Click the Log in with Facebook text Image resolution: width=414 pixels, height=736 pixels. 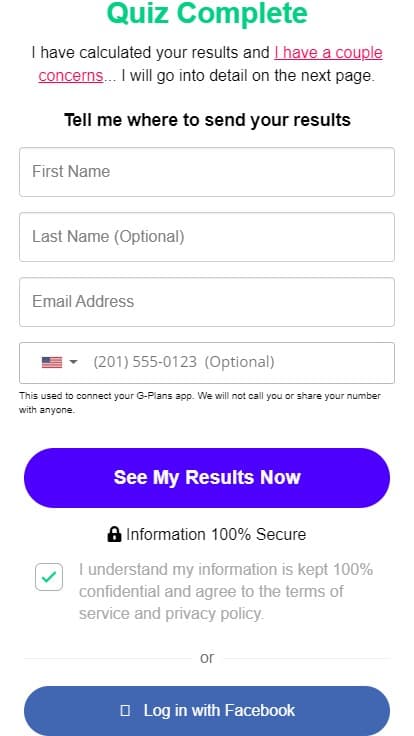coord(219,711)
